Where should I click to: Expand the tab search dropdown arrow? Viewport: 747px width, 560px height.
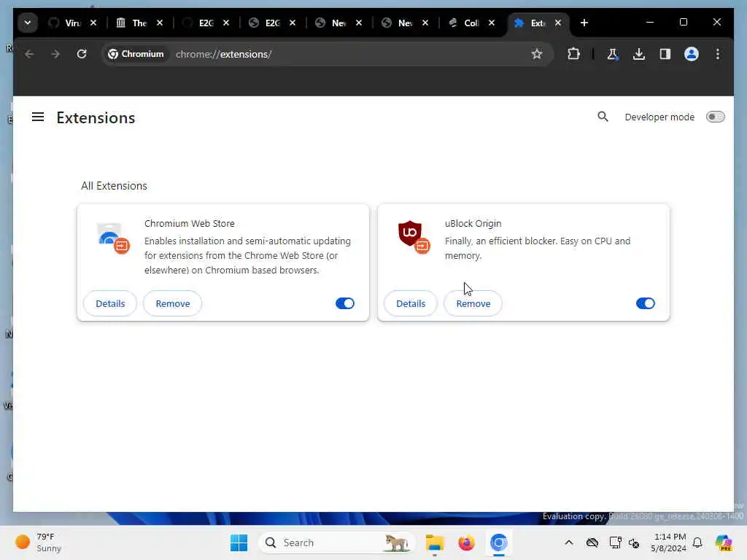[28, 23]
